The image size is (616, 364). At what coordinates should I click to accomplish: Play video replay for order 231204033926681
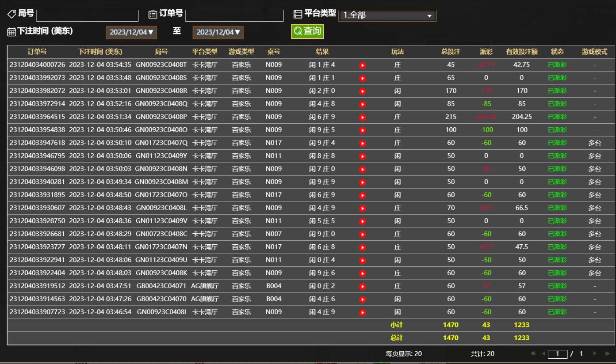363,234
